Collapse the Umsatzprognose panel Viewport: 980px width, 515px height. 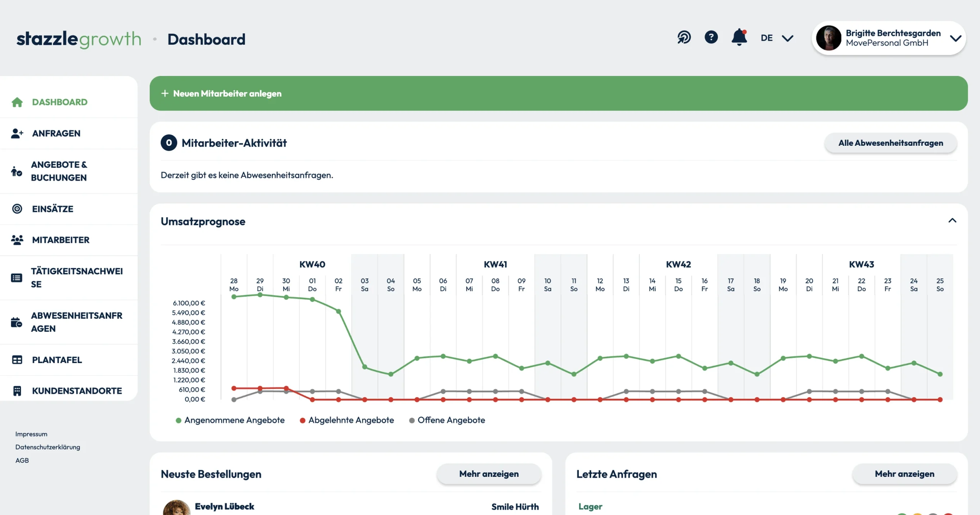(x=952, y=220)
